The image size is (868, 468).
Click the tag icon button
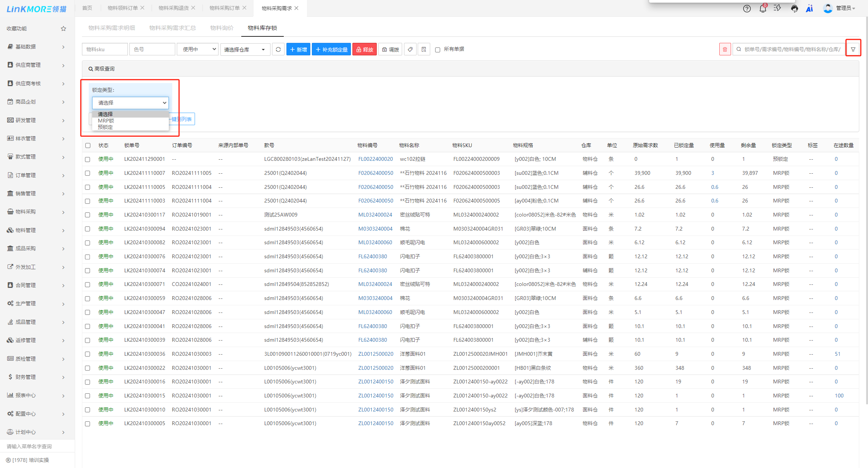tap(410, 49)
